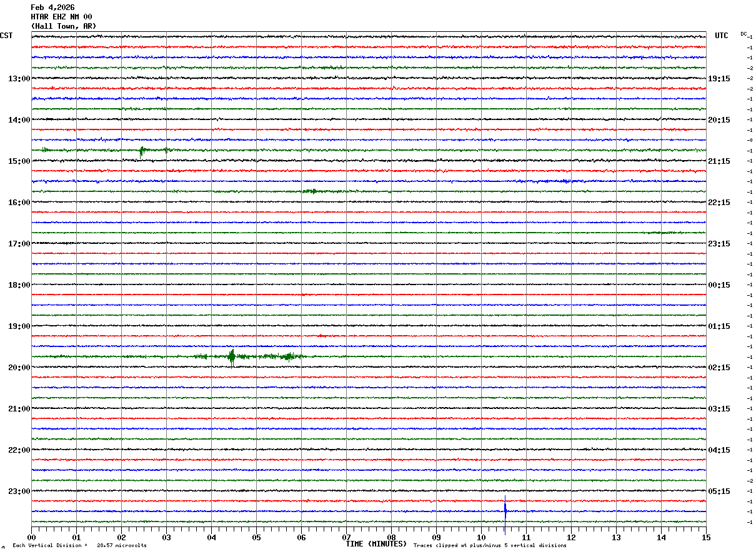This screenshot has width=756, height=554.
Task: Click the green seismic burst near minute 4.5
Action: [232, 357]
